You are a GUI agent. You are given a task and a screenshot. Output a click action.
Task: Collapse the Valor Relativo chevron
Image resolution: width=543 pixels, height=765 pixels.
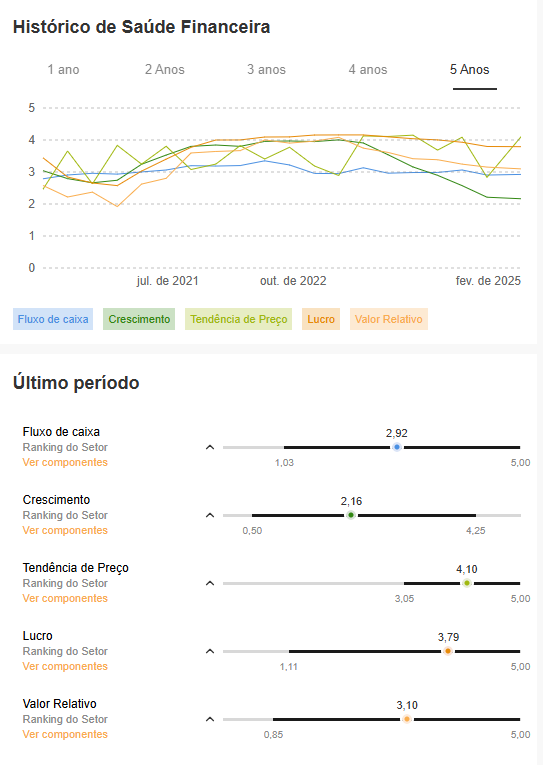click(x=210, y=719)
